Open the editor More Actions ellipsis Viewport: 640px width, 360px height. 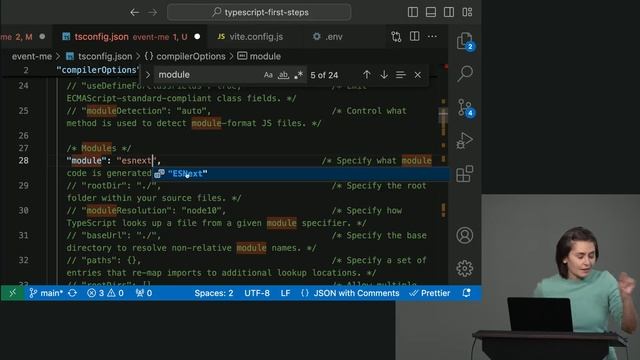tap(432, 37)
